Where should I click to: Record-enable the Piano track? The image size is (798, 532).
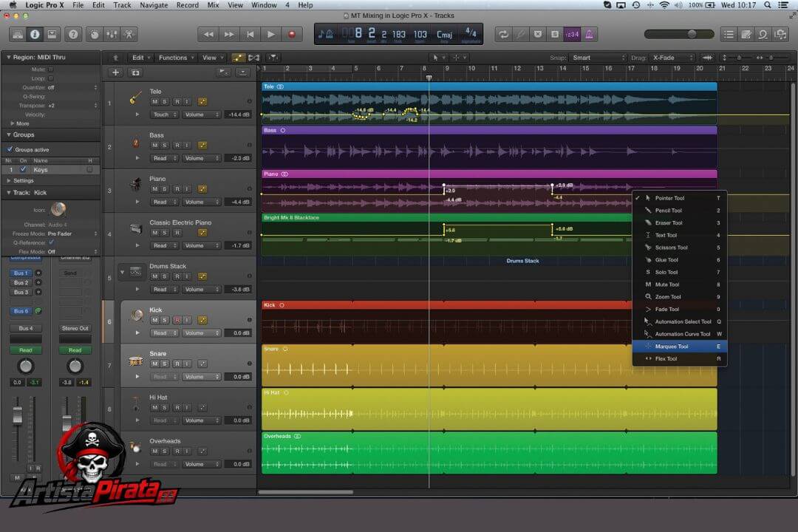(x=177, y=189)
